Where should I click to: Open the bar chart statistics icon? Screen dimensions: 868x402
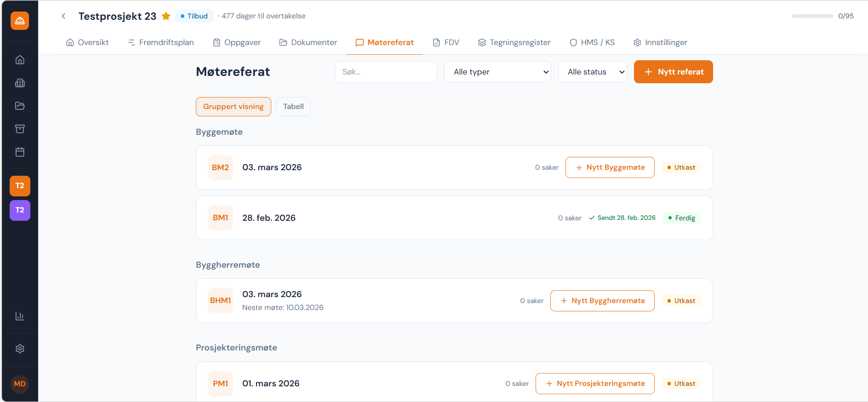click(20, 316)
